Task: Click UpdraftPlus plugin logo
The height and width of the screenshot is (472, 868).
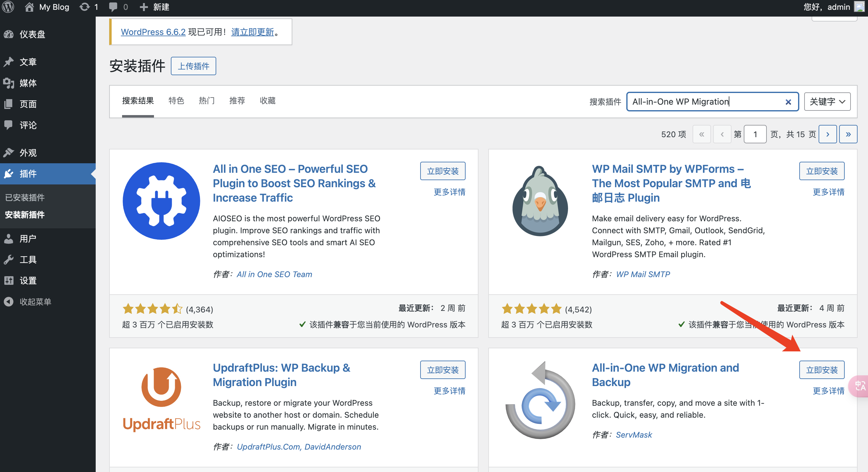Action: [x=161, y=399]
